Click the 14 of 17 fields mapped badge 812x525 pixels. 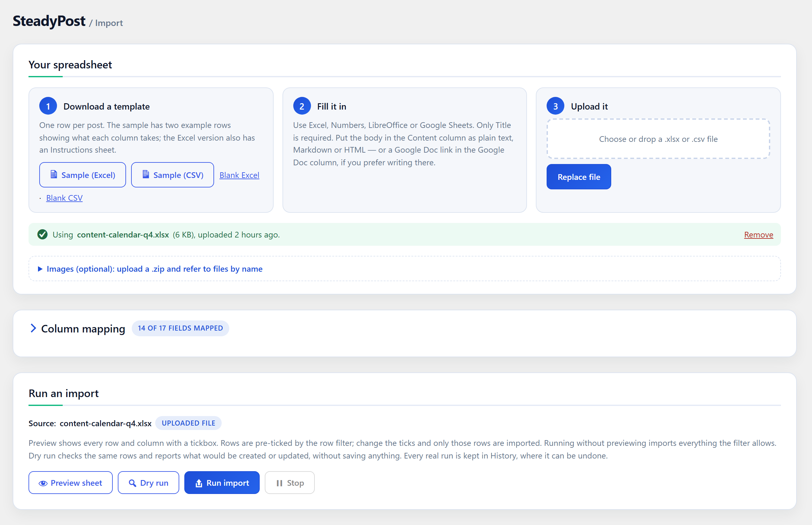coord(180,328)
